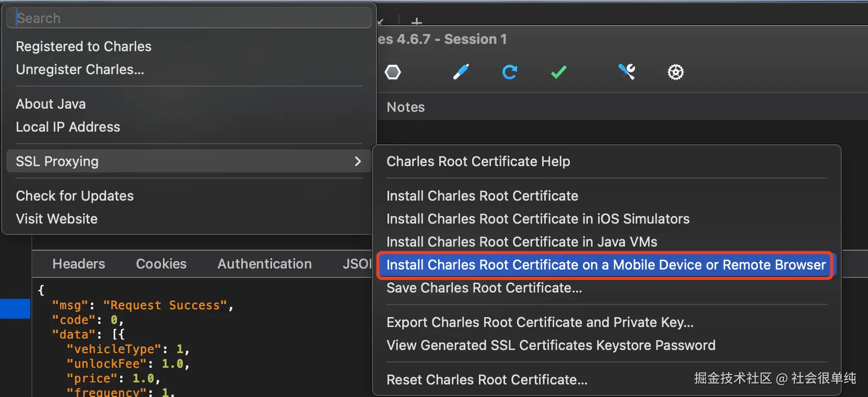Open Tools via wrench and screwdriver icon
Image resolution: width=868 pixels, height=397 pixels.
627,72
